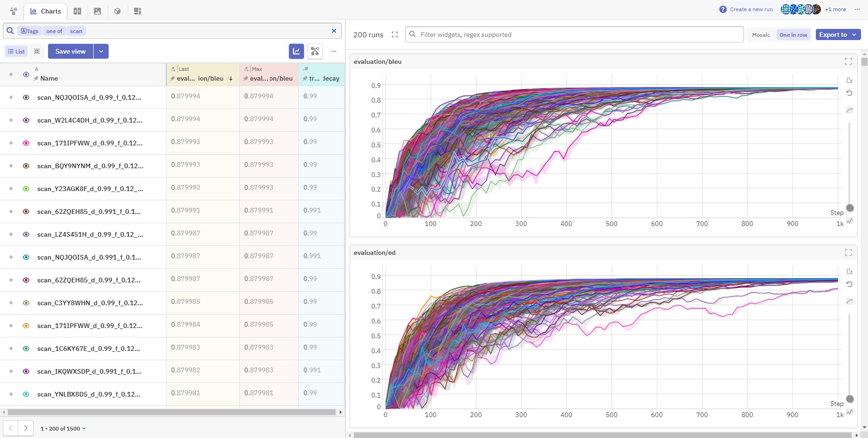The height and width of the screenshot is (438, 868).
Task: Click axis settings icon on evaluation/ed chart
Action: pyautogui.click(x=849, y=271)
